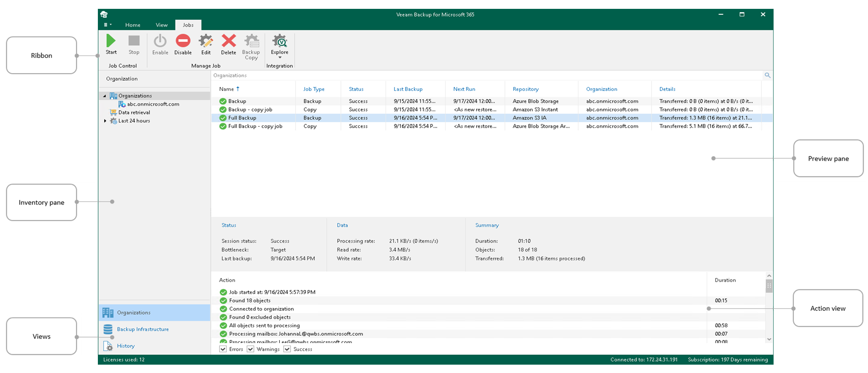This screenshot has width=868, height=373.
Task: Expand the Last 24 hours node
Action: pyautogui.click(x=105, y=121)
